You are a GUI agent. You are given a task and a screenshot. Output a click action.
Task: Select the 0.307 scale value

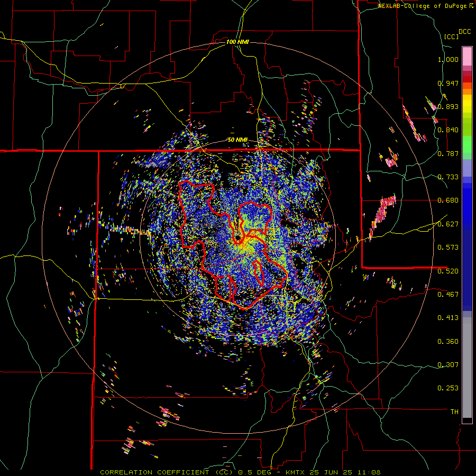[448, 365]
